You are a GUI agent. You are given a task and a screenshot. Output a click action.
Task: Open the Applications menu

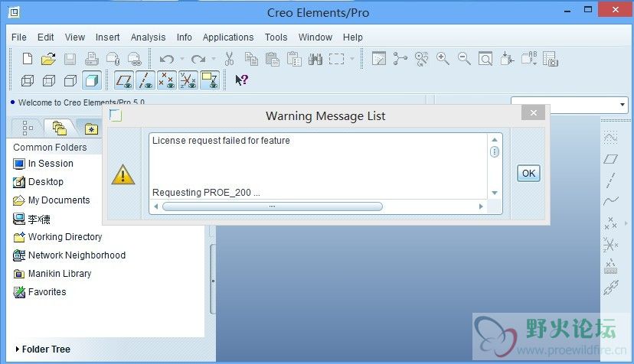[228, 37]
